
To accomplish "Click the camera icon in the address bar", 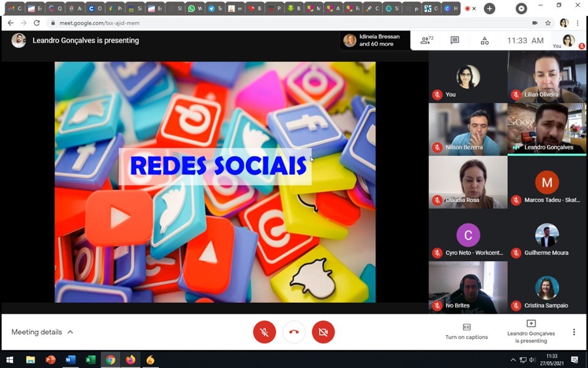I will coord(535,23).
